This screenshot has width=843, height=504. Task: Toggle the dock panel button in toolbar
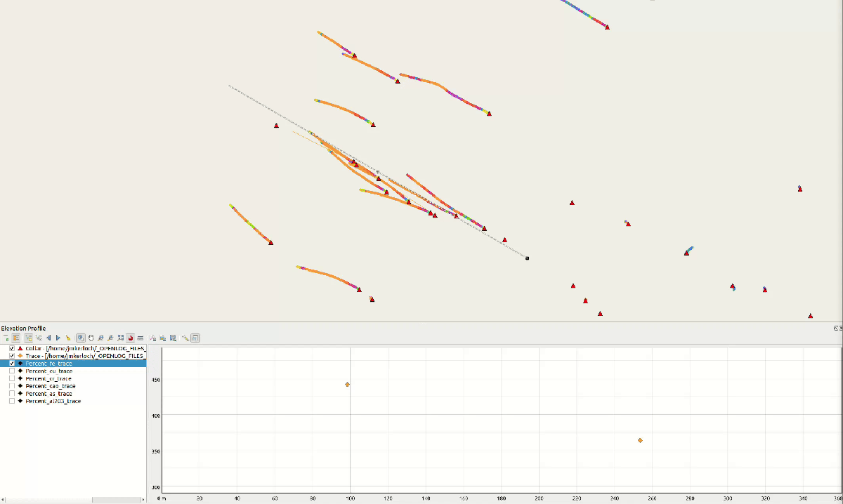pos(195,338)
